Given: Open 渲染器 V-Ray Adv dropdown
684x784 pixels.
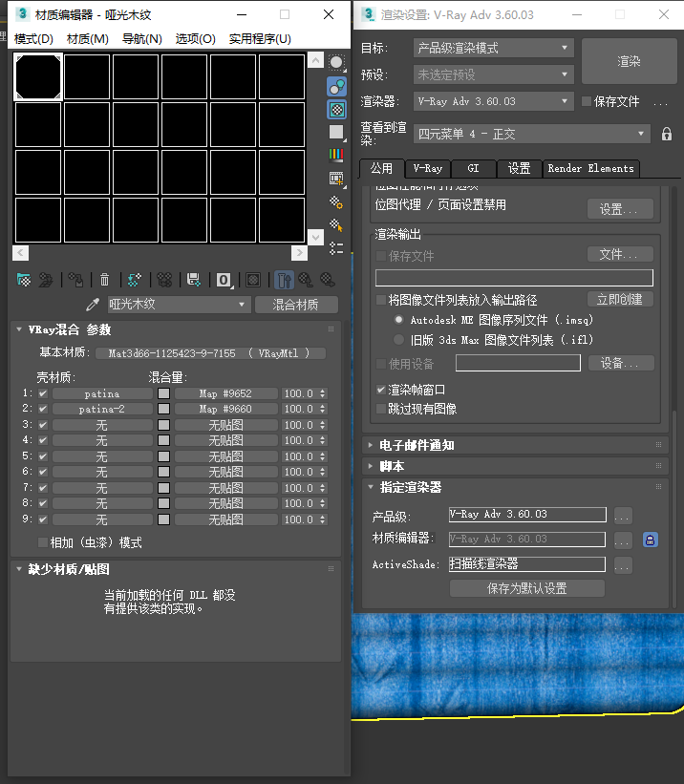Looking at the screenshot, I should pyautogui.click(x=493, y=101).
